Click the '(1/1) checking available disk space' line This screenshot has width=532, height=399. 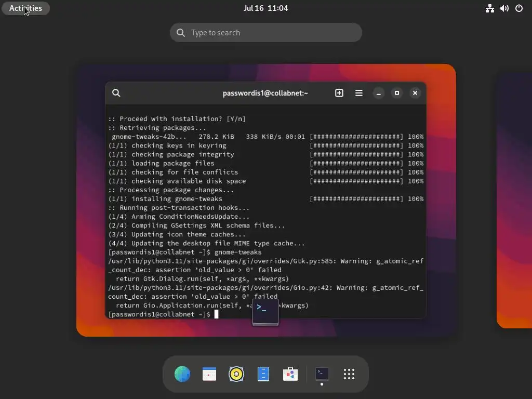click(x=177, y=181)
